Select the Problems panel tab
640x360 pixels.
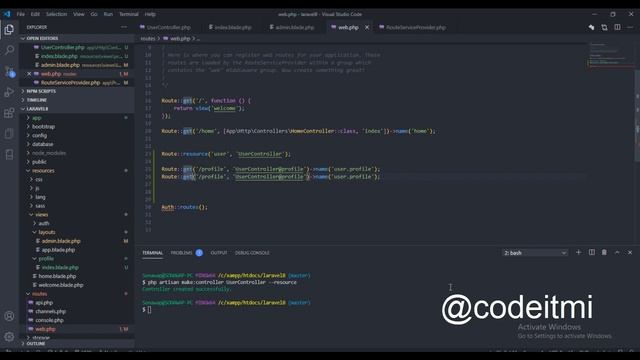[x=182, y=253]
